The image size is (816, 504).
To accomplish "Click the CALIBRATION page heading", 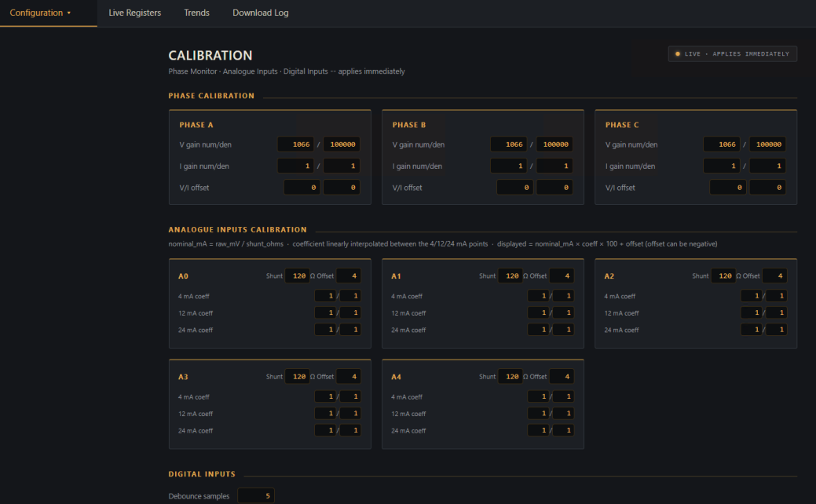I will [210, 55].
